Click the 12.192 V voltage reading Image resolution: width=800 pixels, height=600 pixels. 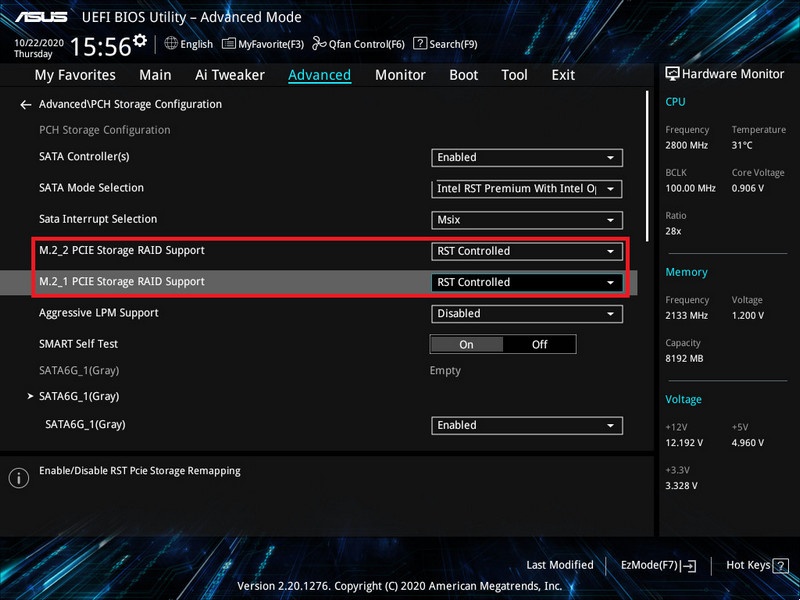click(684, 443)
